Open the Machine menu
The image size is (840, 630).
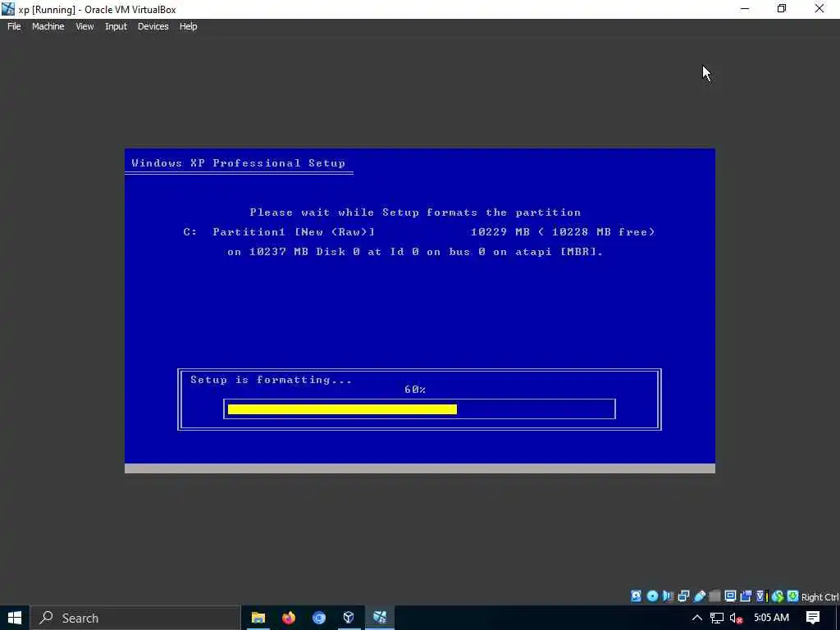48,26
